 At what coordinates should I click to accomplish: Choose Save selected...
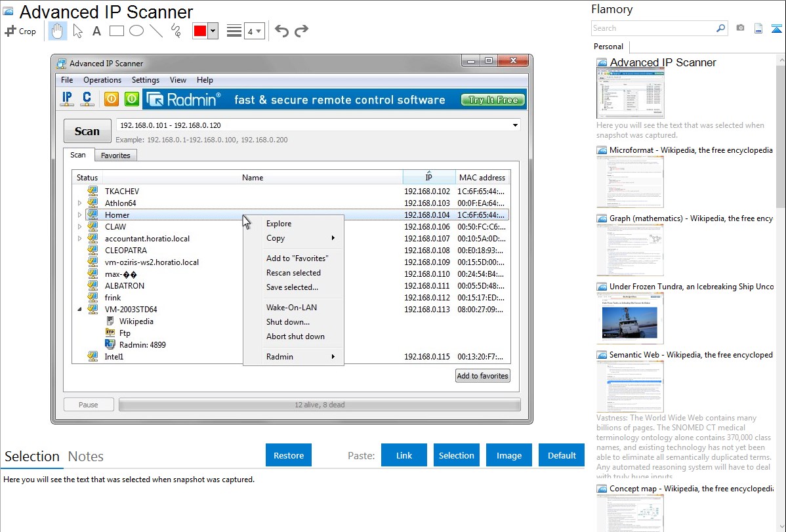pyautogui.click(x=293, y=287)
